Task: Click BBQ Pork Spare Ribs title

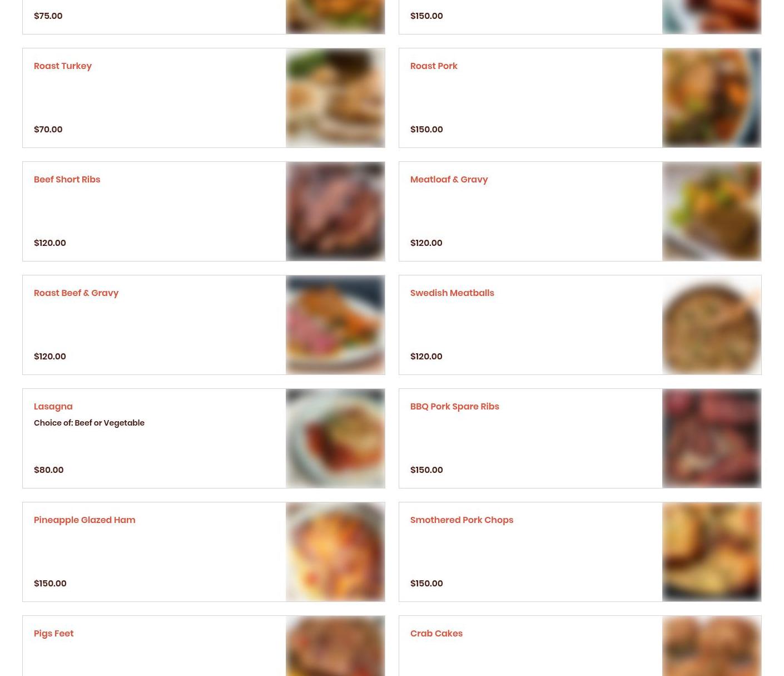Action: click(x=455, y=406)
